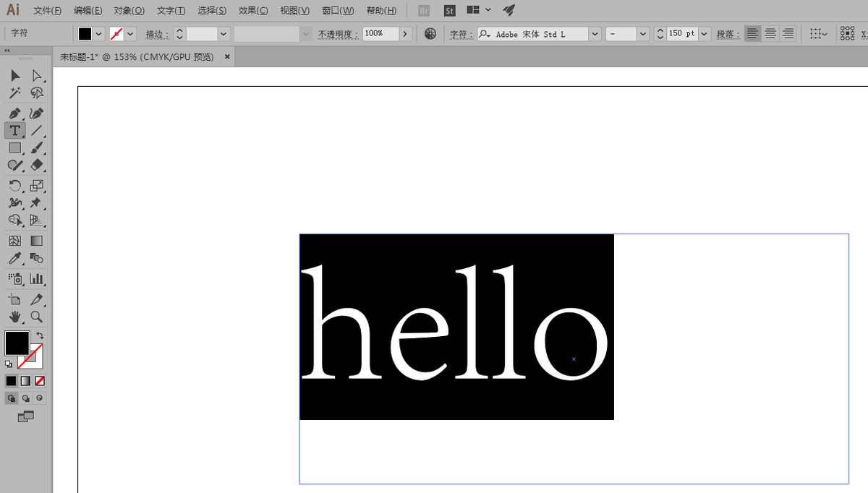Image resolution: width=868 pixels, height=493 pixels.
Task: Select the Width/Warp tool
Action: 15,203
